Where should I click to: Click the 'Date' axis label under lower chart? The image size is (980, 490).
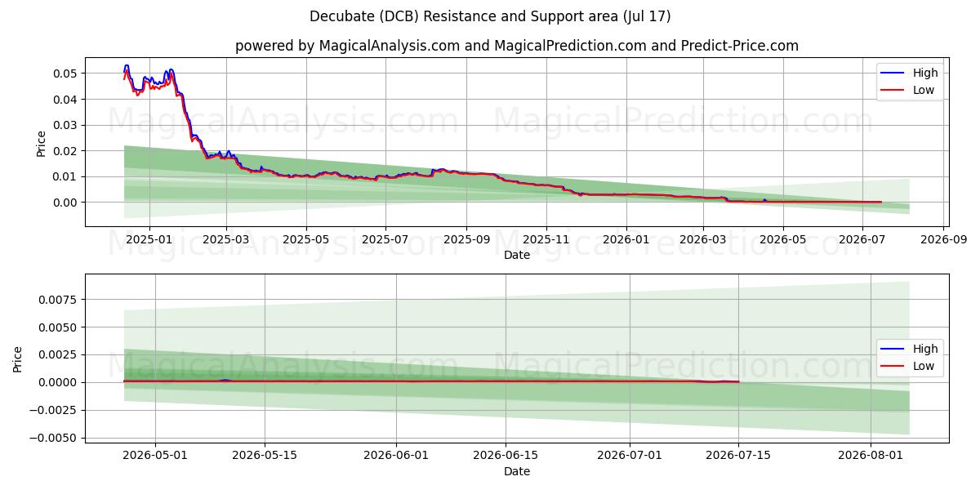coord(517,471)
